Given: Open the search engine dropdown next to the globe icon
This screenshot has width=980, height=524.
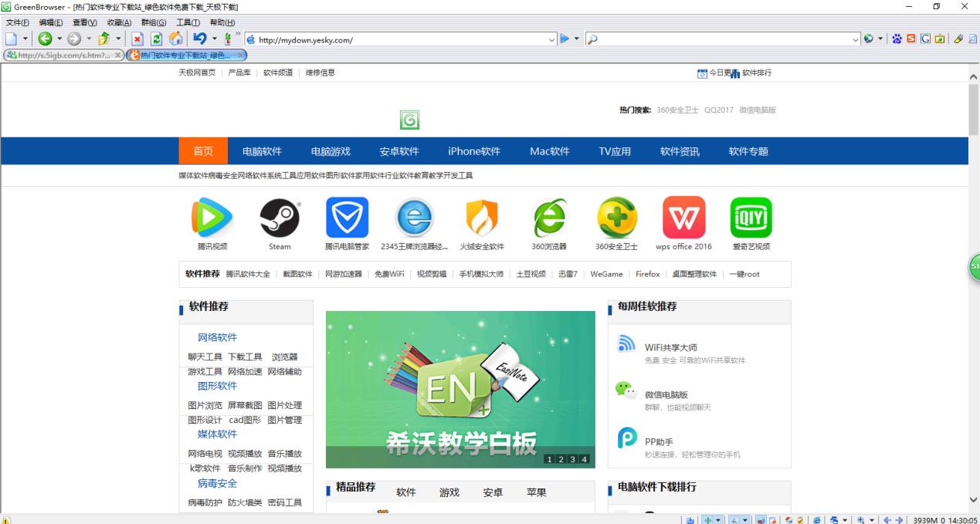Looking at the screenshot, I should (880, 39).
